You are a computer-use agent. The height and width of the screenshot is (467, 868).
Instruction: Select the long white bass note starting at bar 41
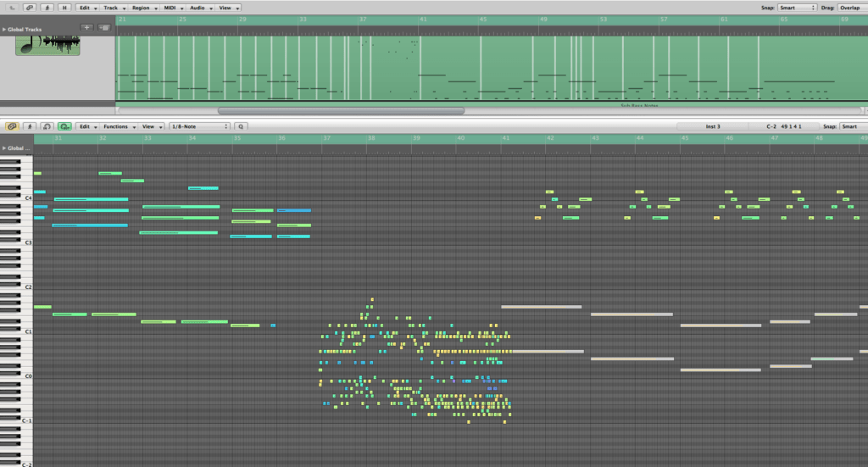[x=542, y=307]
